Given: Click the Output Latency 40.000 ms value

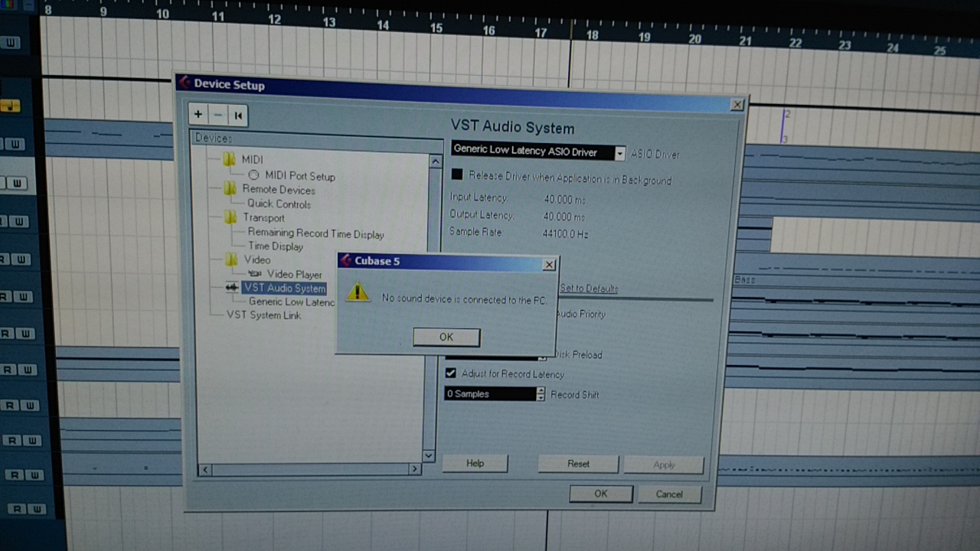Looking at the screenshot, I should 564,217.
